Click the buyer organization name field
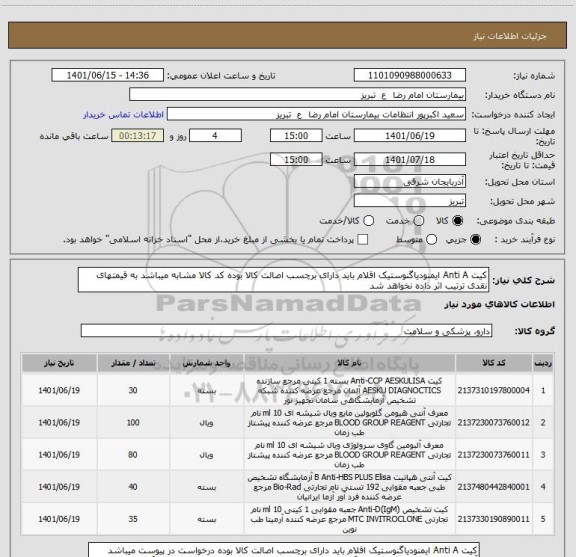Image resolution: width=576 pixels, height=557 pixels. tap(298, 95)
